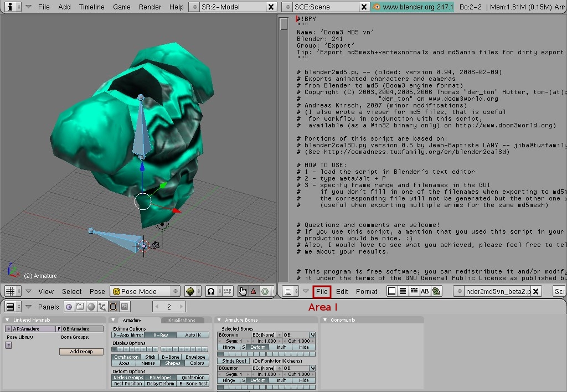Open the Add menu in top bar

point(64,7)
